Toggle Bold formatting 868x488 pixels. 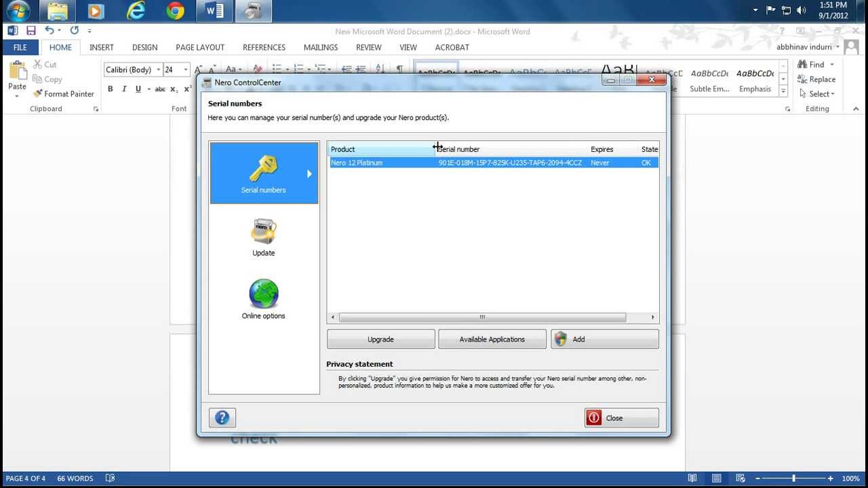tap(110, 89)
